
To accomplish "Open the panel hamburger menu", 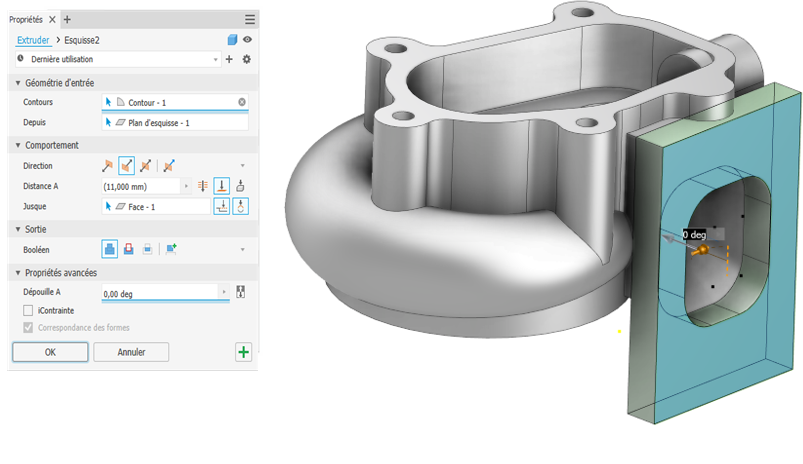I will tap(249, 19).
